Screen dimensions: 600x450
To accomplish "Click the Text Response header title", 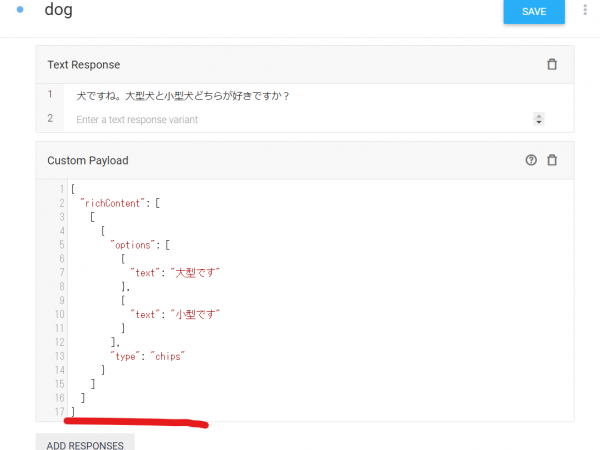I will 84,65.
